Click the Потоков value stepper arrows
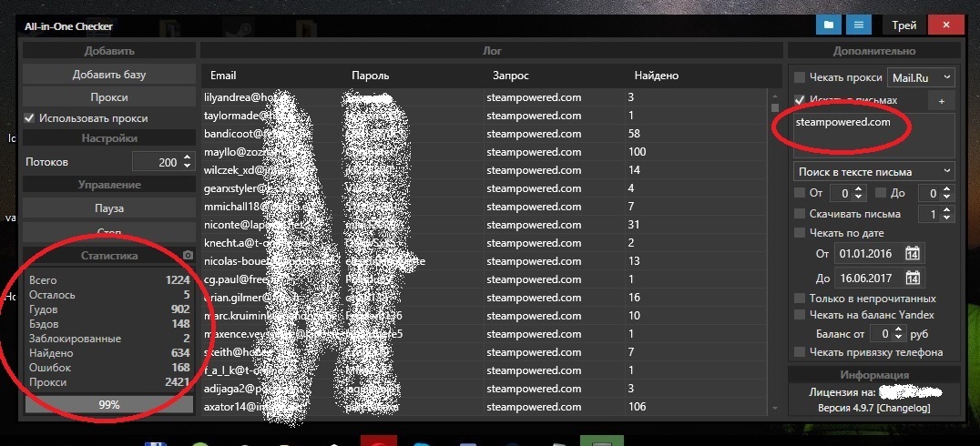The image size is (980, 446). 187,162
